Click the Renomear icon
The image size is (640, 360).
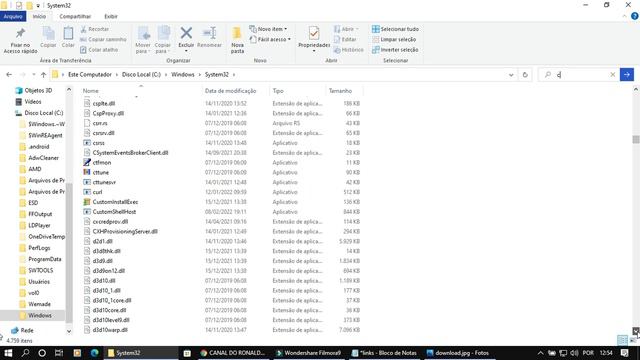(209, 33)
